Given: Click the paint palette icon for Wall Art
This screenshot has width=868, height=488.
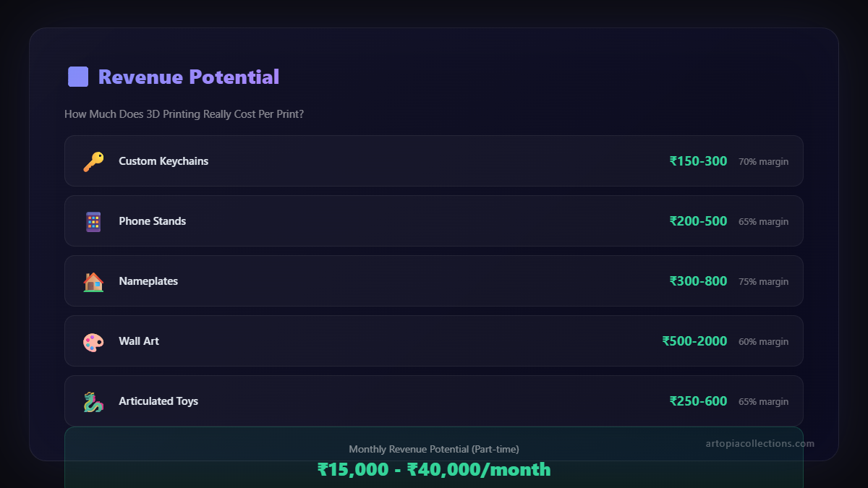Looking at the screenshot, I should tap(93, 341).
